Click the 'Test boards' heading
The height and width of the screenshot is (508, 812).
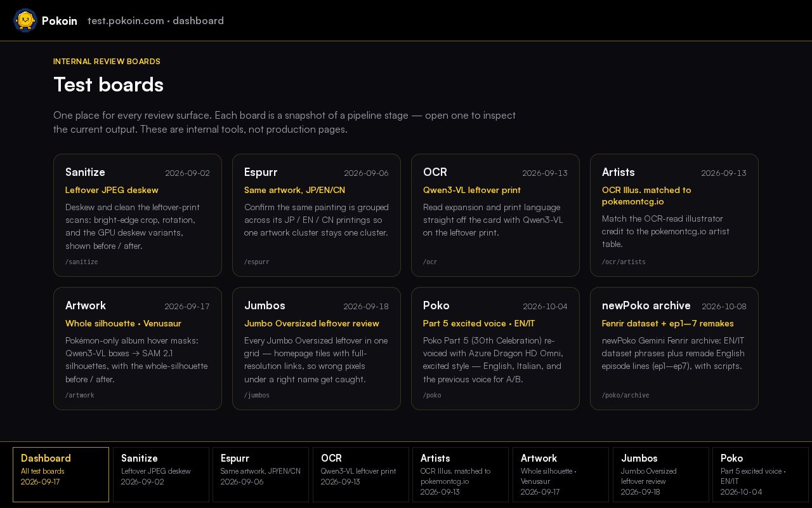tap(108, 84)
